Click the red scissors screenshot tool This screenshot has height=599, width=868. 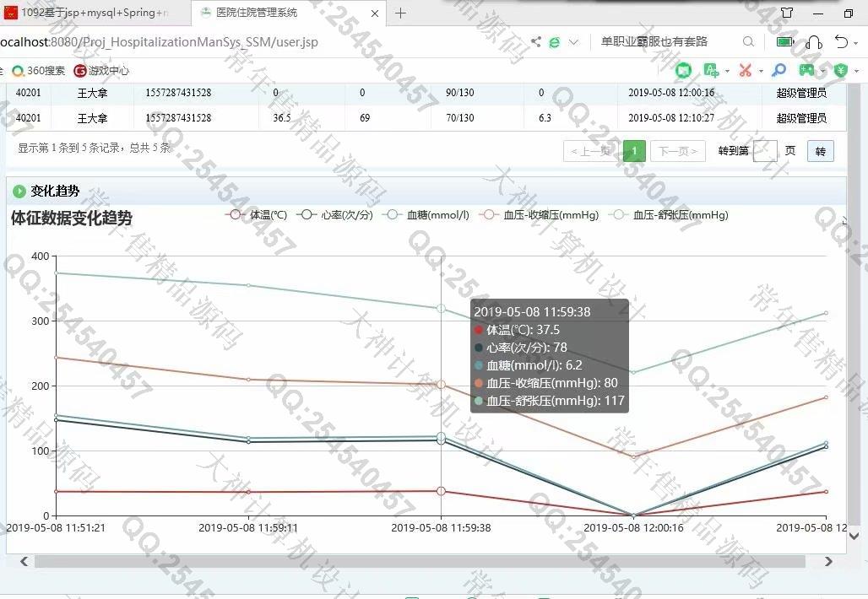[x=745, y=70]
